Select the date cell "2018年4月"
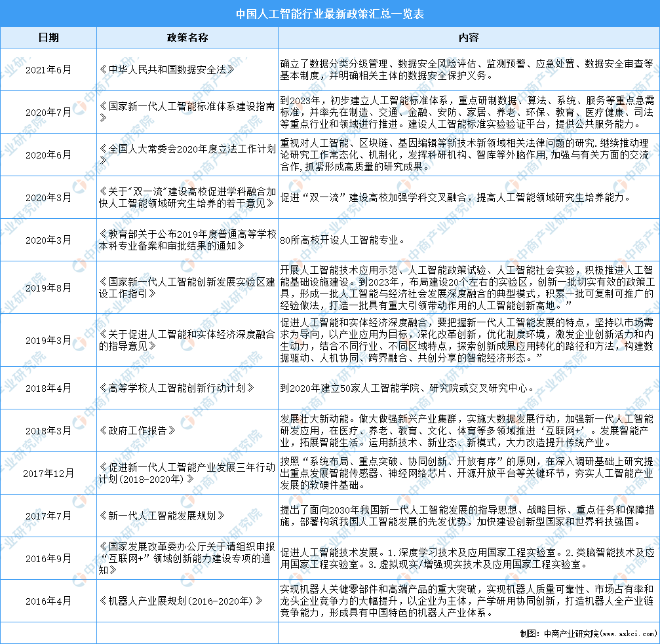Viewport: 660px width, 644px height. [49, 388]
